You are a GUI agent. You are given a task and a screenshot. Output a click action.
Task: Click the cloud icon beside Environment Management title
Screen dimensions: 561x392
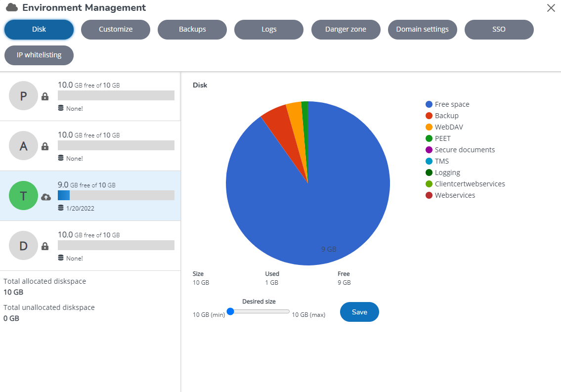coord(12,8)
